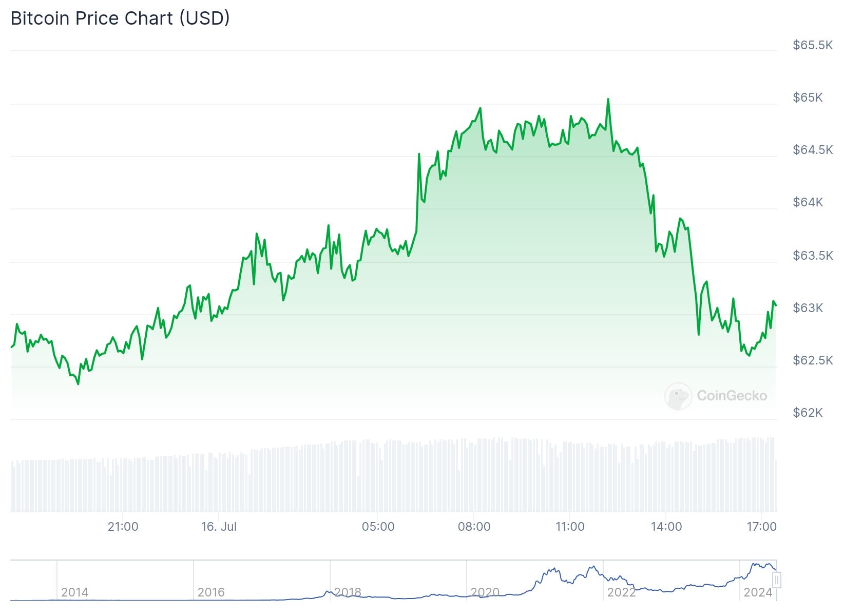Select the 08:00 time axis label
The height and width of the screenshot is (616, 844).
(x=474, y=527)
